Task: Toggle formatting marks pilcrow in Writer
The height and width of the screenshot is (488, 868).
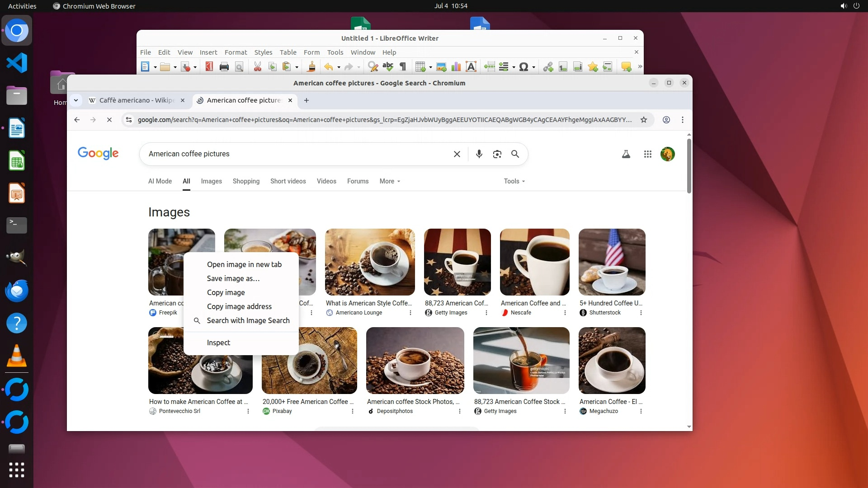Action: tap(403, 67)
